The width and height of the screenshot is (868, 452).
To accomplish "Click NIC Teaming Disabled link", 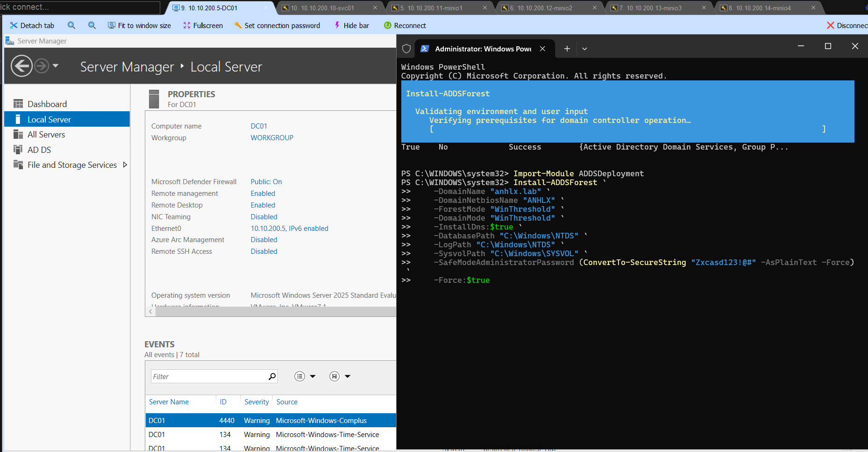I will click(x=264, y=217).
